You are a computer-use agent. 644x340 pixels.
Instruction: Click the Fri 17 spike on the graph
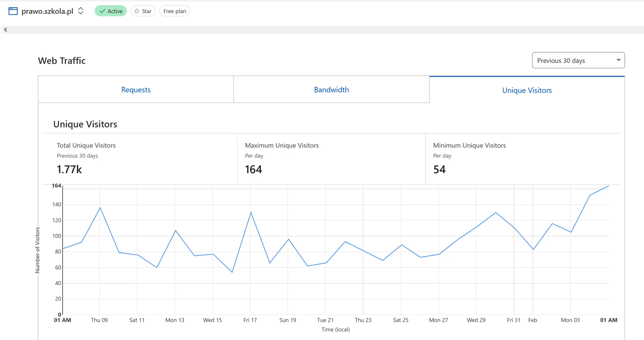(251, 213)
